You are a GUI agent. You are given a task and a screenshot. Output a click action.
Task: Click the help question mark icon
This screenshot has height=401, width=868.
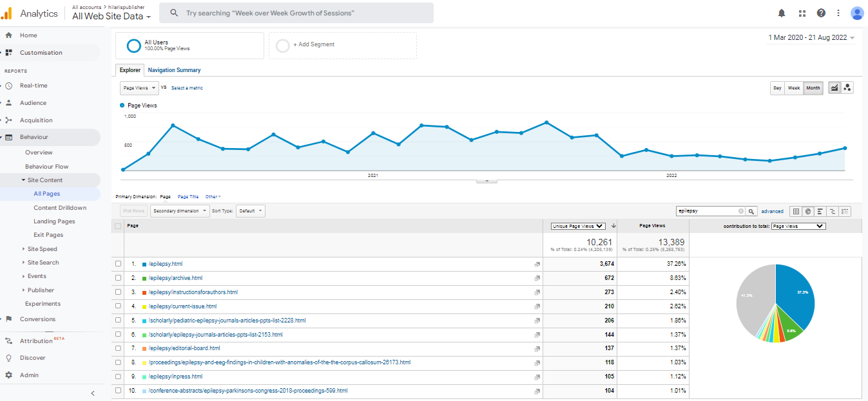(x=821, y=13)
